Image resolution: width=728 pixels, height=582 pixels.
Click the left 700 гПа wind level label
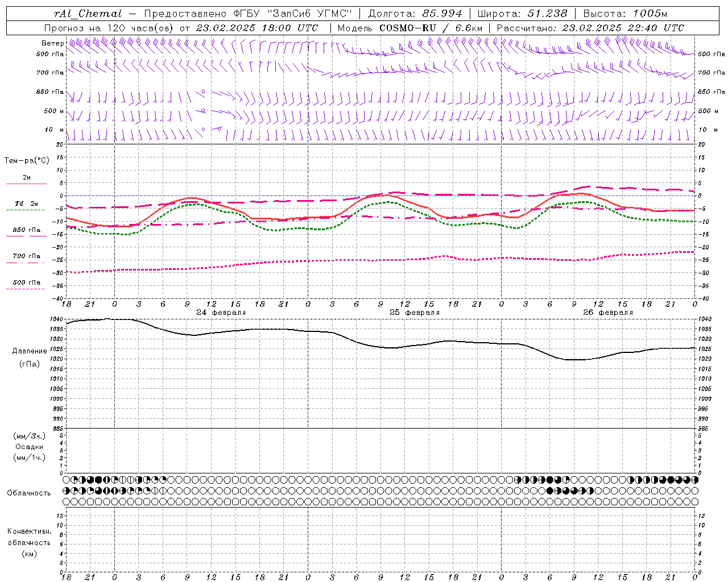point(50,73)
